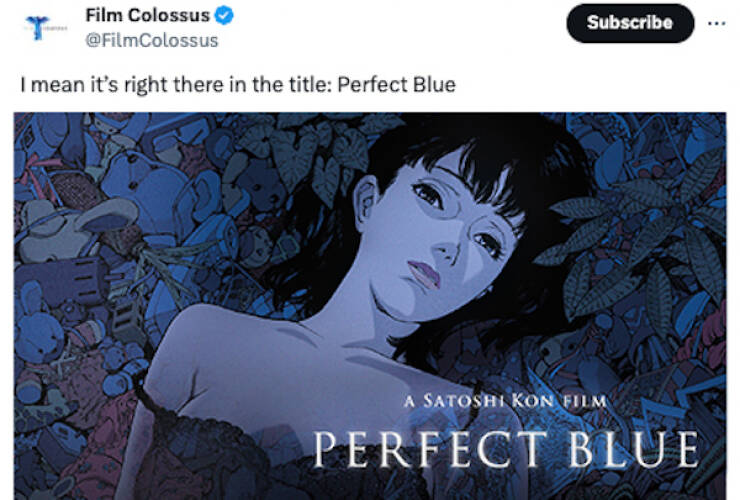
Task: Open the three-dot more options menu
Action: 716,23
